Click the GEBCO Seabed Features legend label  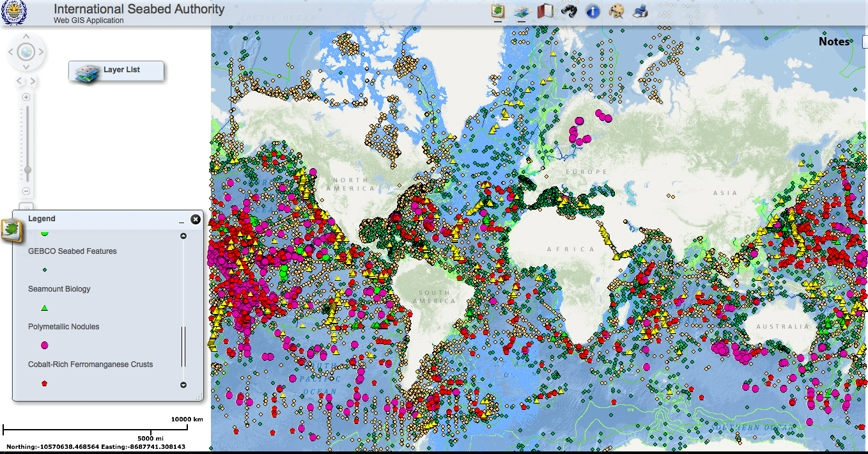pyautogui.click(x=72, y=251)
